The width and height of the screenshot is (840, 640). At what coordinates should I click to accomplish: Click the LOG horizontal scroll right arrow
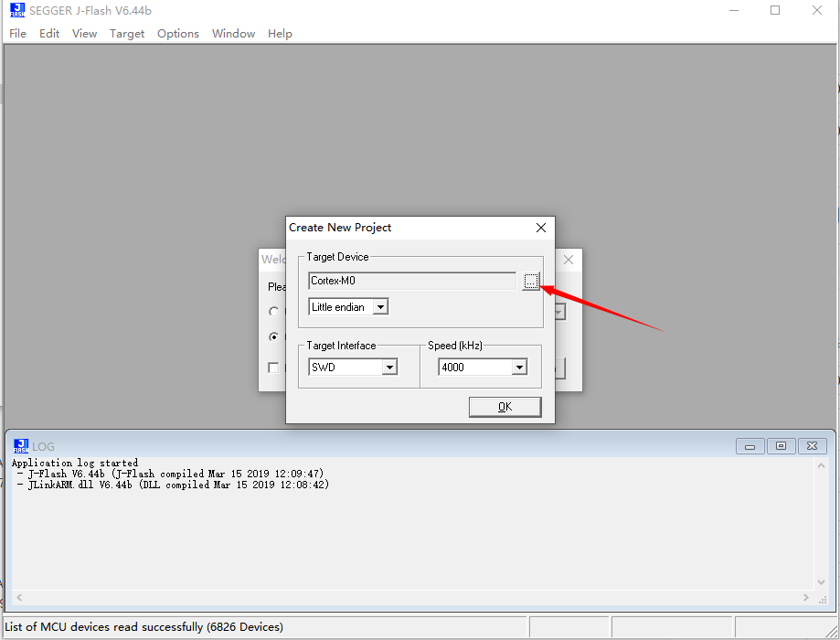[x=805, y=597]
